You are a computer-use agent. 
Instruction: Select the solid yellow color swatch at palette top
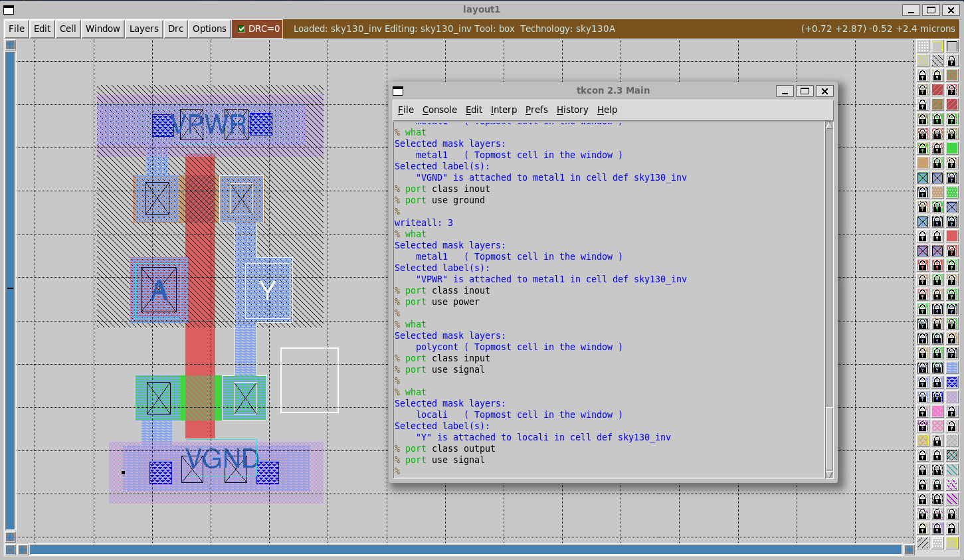pos(937,46)
